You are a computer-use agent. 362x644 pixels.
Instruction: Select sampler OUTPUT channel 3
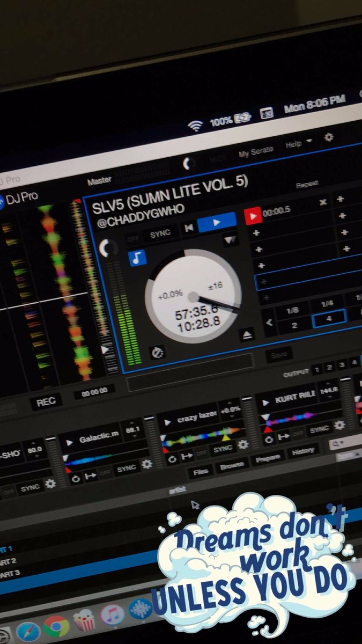click(x=342, y=364)
